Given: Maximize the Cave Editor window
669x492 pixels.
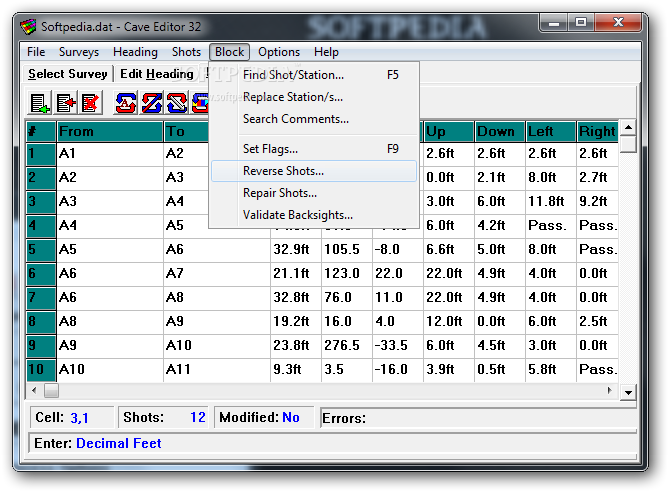Looking at the screenshot, I should point(581,23).
